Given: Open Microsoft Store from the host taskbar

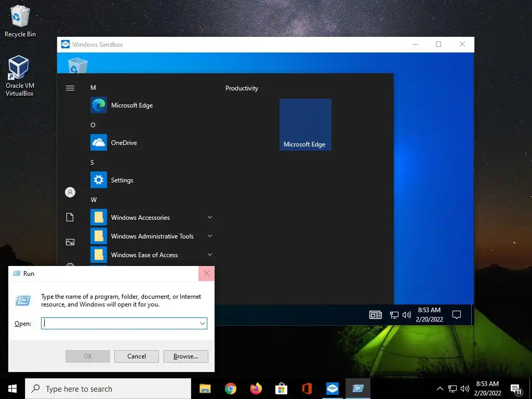Looking at the screenshot, I should 281,389.
